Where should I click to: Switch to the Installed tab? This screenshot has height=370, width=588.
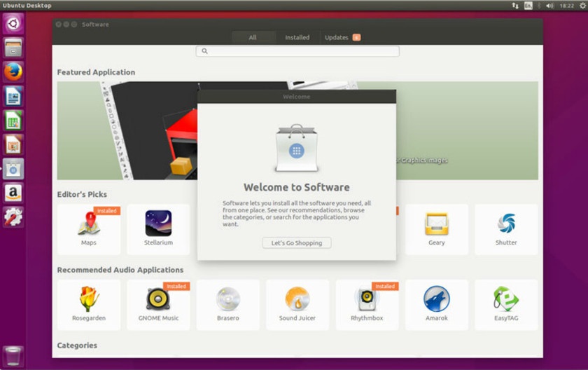tap(297, 37)
